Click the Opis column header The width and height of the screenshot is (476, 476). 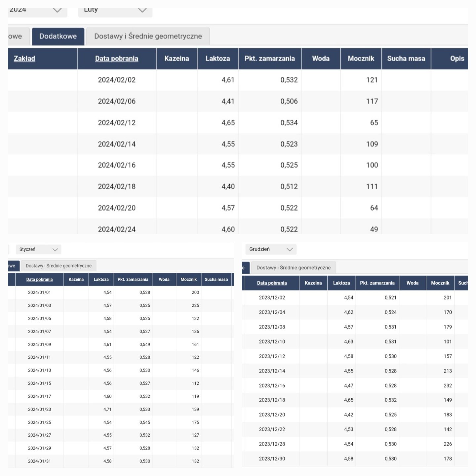point(457,59)
